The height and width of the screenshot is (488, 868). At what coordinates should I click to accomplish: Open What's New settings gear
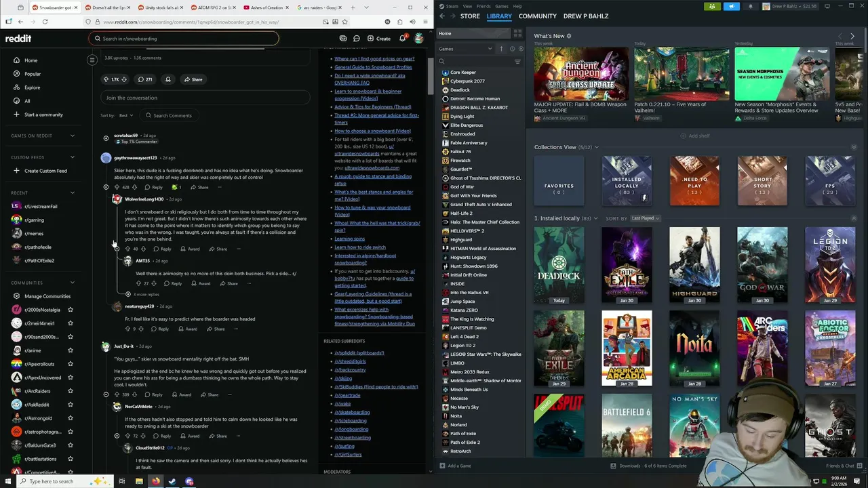point(568,36)
